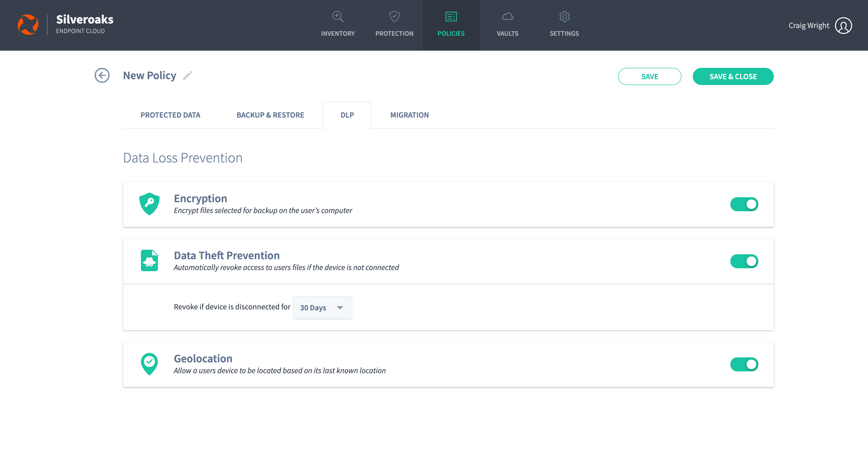Screen dimensions: 868x451
Task: Click 'Encrypt files selected for backup' description
Action: 263,210
